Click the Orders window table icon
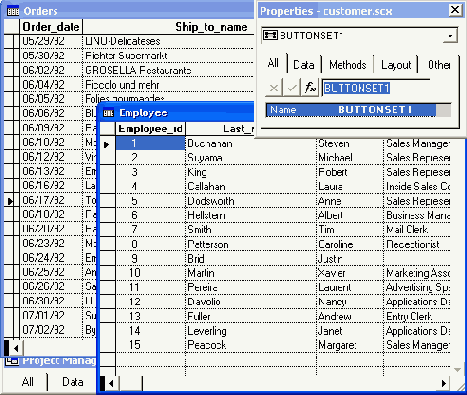The width and height of the screenshot is (467, 395). point(13,11)
